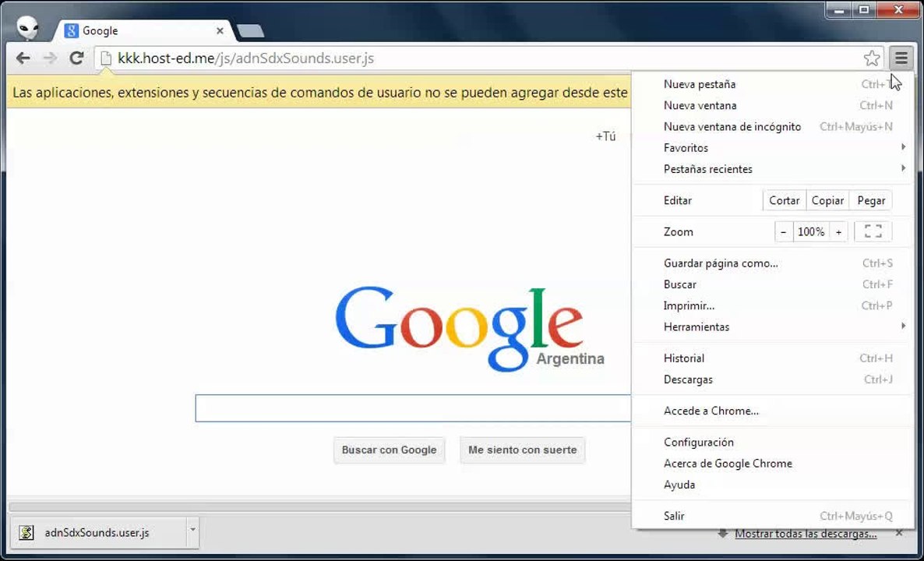
Task: Reload the current page
Action: pyautogui.click(x=76, y=58)
